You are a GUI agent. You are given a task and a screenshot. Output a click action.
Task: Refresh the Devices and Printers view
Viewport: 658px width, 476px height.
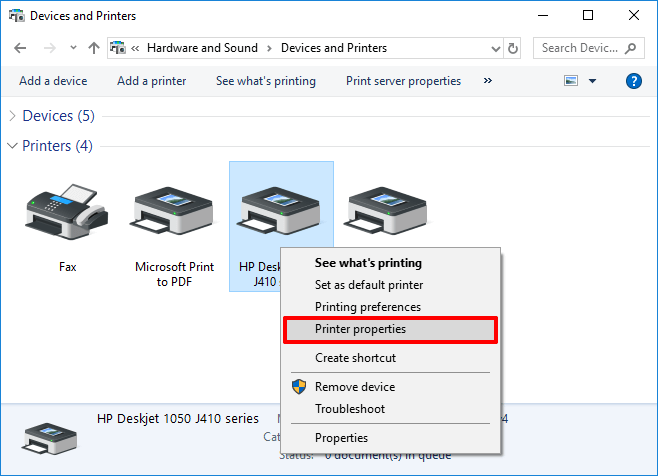click(512, 48)
